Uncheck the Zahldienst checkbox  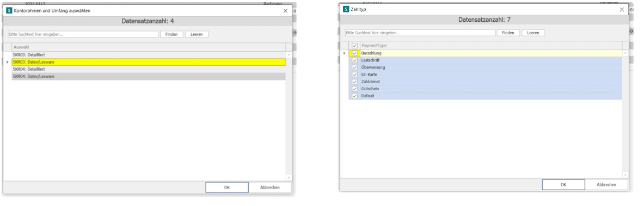point(355,82)
